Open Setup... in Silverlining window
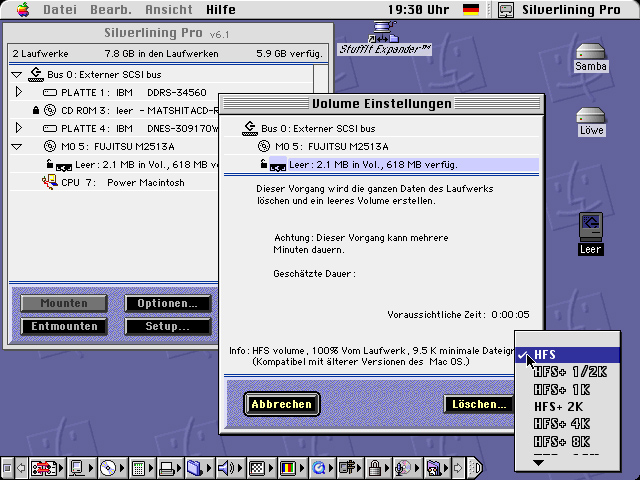The image size is (640, 480). tap(167, 326)
